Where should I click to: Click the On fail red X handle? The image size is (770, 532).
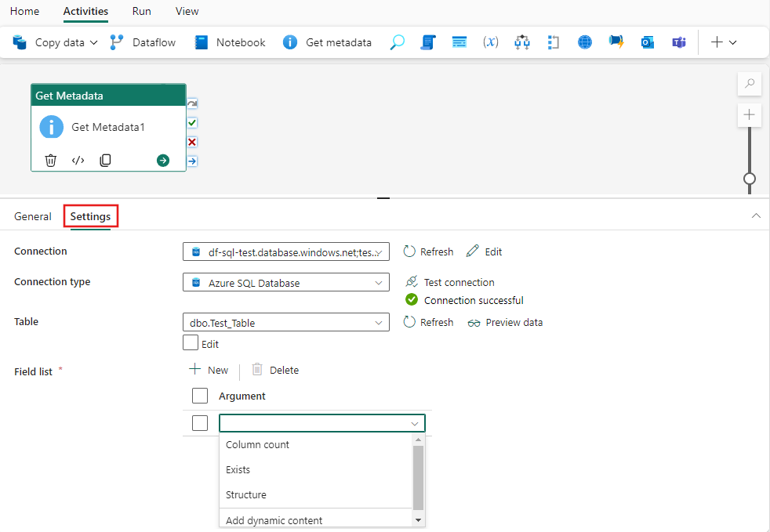point(191,142)
